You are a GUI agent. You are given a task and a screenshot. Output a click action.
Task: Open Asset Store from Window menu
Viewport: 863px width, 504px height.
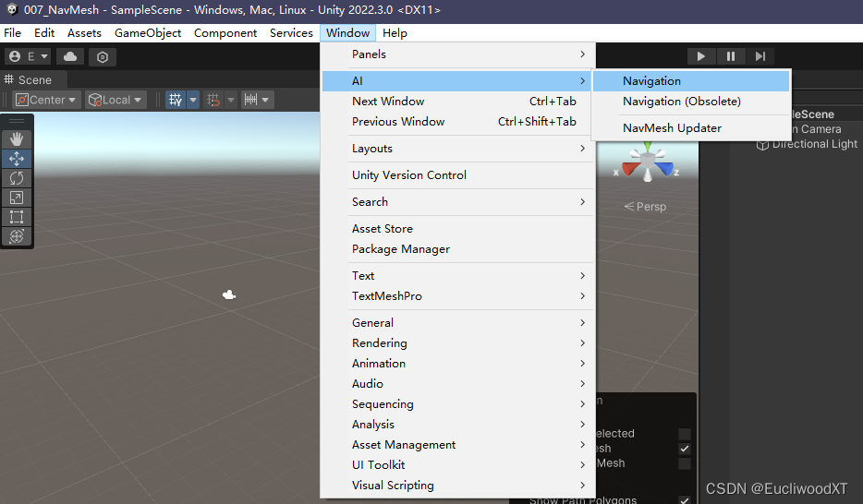pos(458,229)
